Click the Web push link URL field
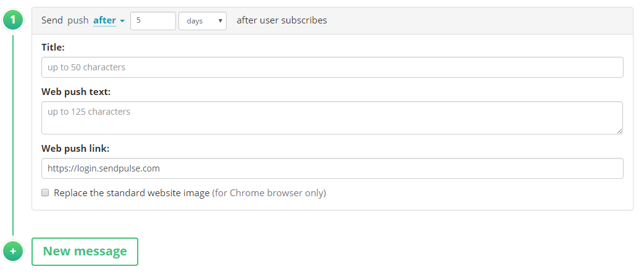Viewport: 644px width, 277px height. pyautogui.click(x=332, y=168)
